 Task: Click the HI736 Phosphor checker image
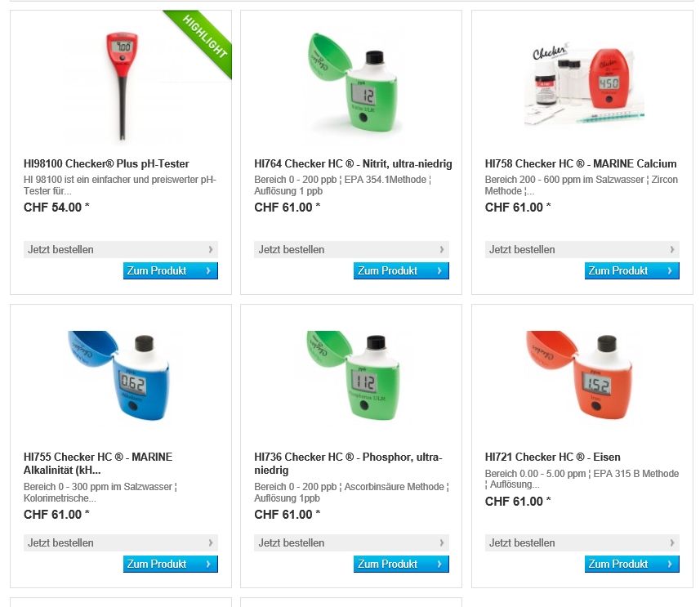(351, 376)
